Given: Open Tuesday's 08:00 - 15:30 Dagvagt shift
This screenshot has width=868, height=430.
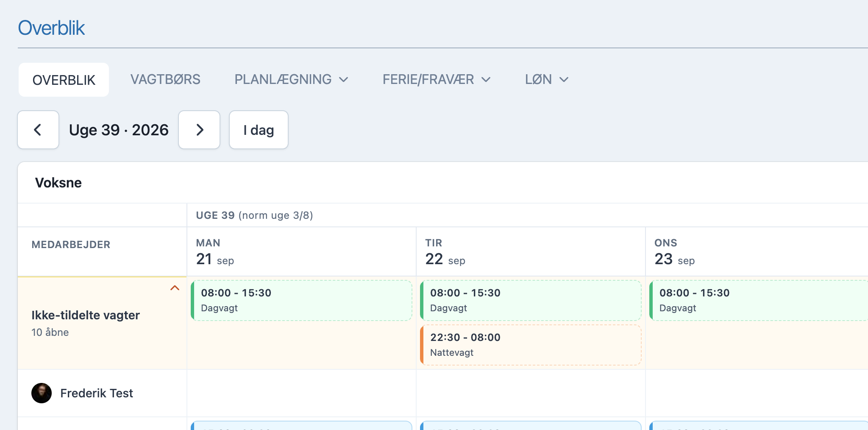Looking at the screenshot, I should point(531,300).
